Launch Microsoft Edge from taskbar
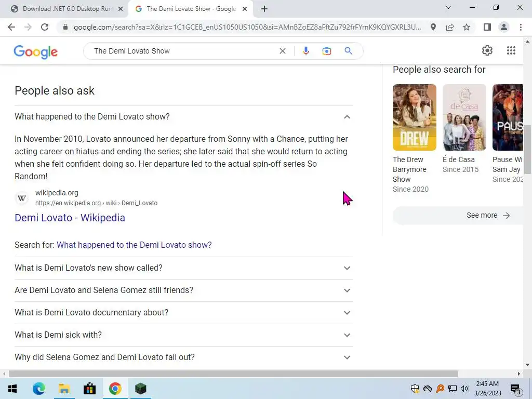Screen dimensions: 532x399 pyautogui.click(x=38, y=389)
